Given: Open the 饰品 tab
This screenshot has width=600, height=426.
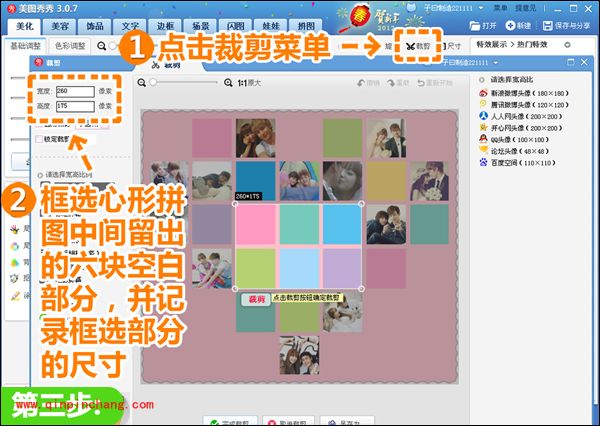Looking at the screenshot, I should [95, 26].
